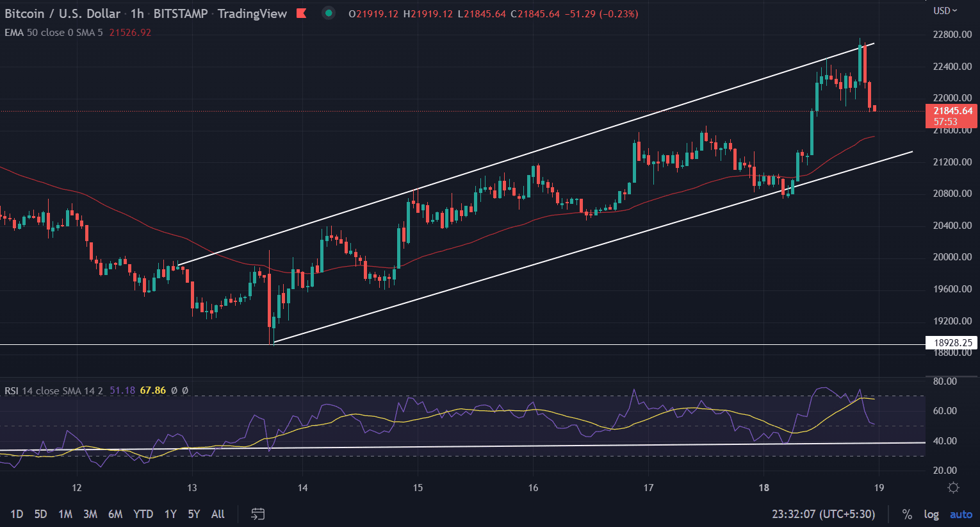Viewport: 980px width, 527px height.
Task: Open the go to date calendar icon
Action: coord(257,514)
